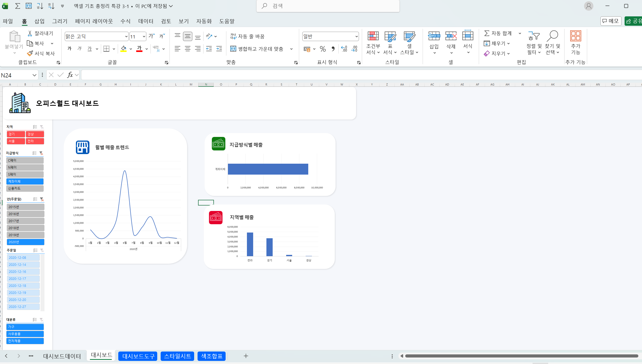This screenshot has width=642, height=364.
Task: Click the Format Painter (서식 복사) icon
Action: point(30,53)
